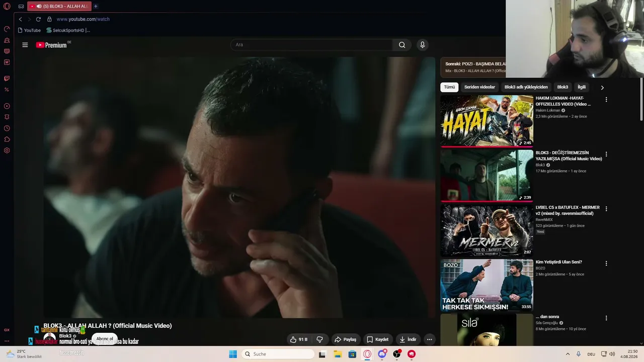Open the Kim Yetiştirdi Ulan Seni? video title
Viewport: 644px width, 362px height.
tap(559, 262)
